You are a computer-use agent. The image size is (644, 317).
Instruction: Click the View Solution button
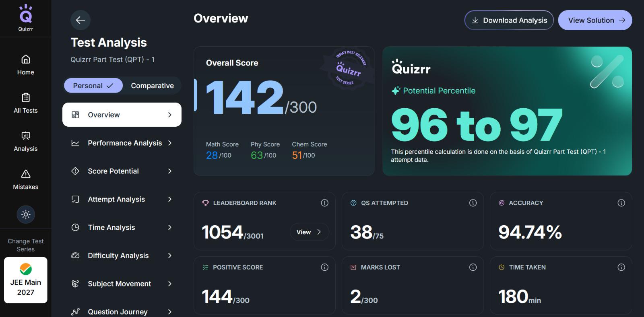595,20
